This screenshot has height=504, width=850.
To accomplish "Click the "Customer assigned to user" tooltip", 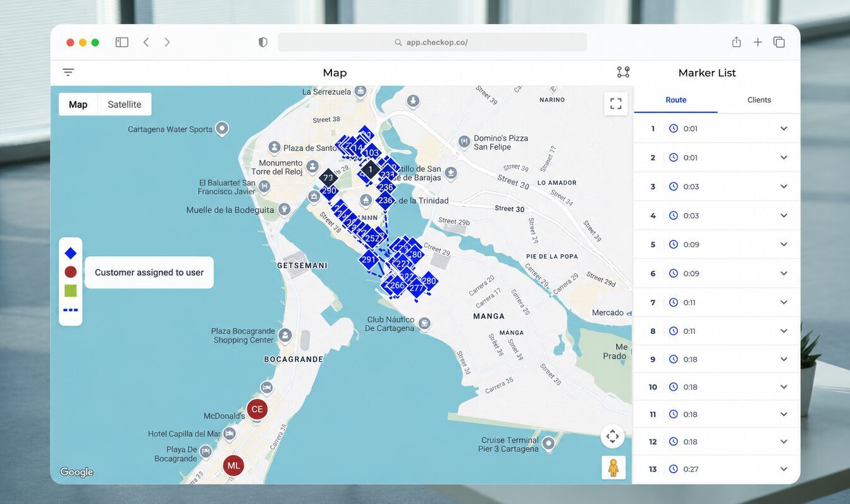I will [x=149, y=273].
